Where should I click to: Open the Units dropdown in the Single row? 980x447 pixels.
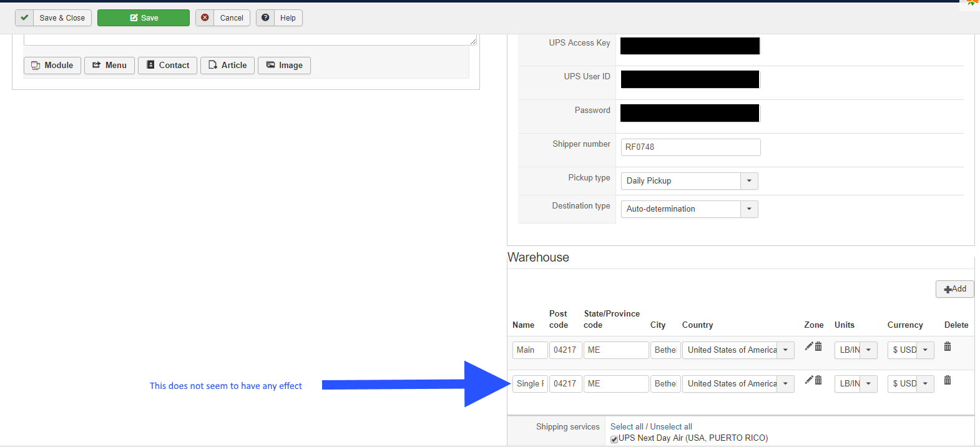point(856,384)
